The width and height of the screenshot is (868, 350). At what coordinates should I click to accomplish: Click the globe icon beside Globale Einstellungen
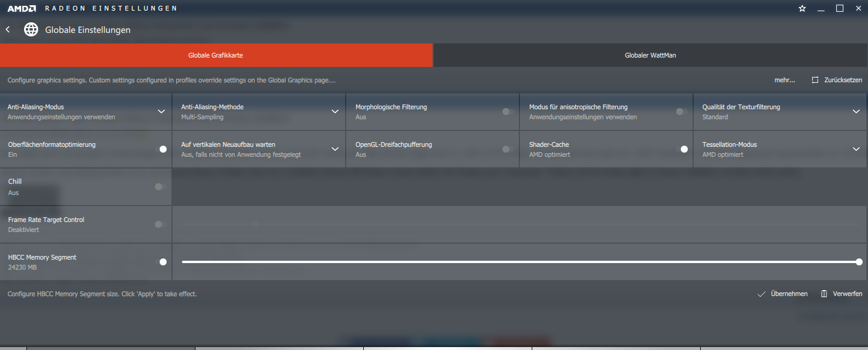31,29
